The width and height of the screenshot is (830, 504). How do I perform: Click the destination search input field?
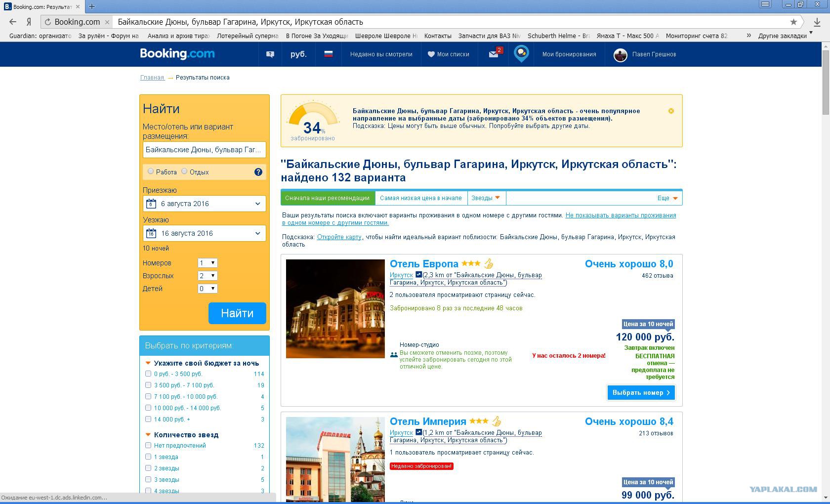205,150
